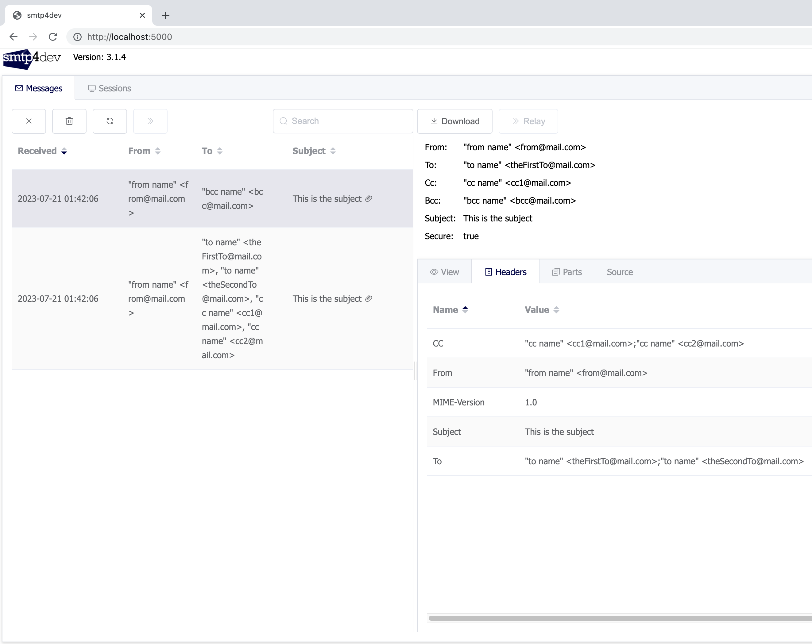The height and width of the screenshot is (644, 812).
Task: Click the horizontal scrollbar under headers table
Action: 618,618
